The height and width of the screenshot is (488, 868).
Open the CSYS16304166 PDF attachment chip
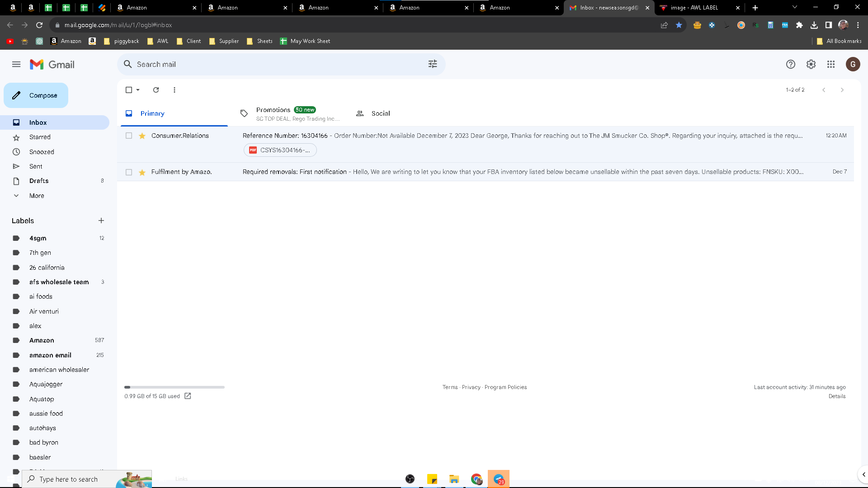(280, 150)
